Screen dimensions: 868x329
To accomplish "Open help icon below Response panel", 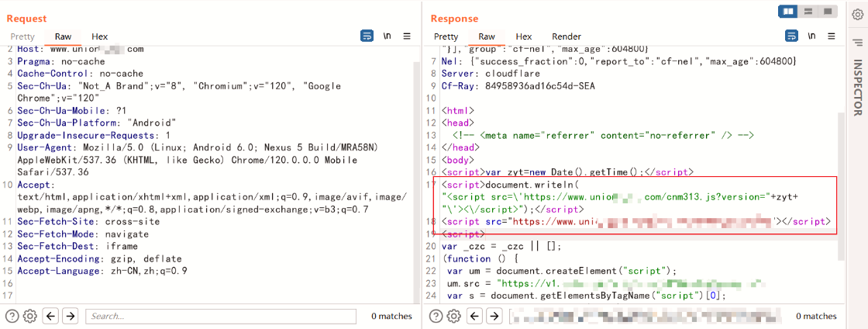I will [x=436, y=317].
